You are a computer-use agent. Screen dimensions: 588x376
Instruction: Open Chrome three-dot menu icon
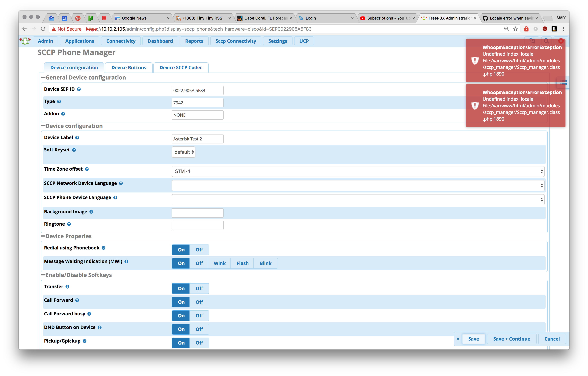[x=564, y=29]
